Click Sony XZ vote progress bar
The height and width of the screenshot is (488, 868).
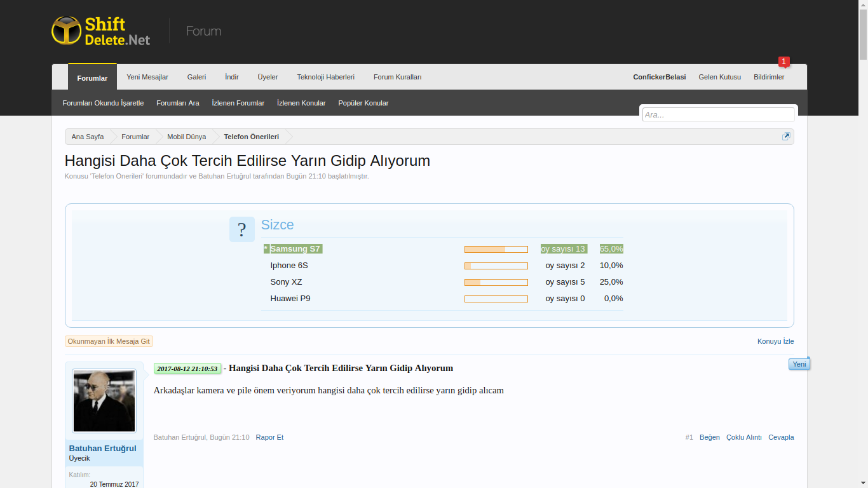click(496, 282)
